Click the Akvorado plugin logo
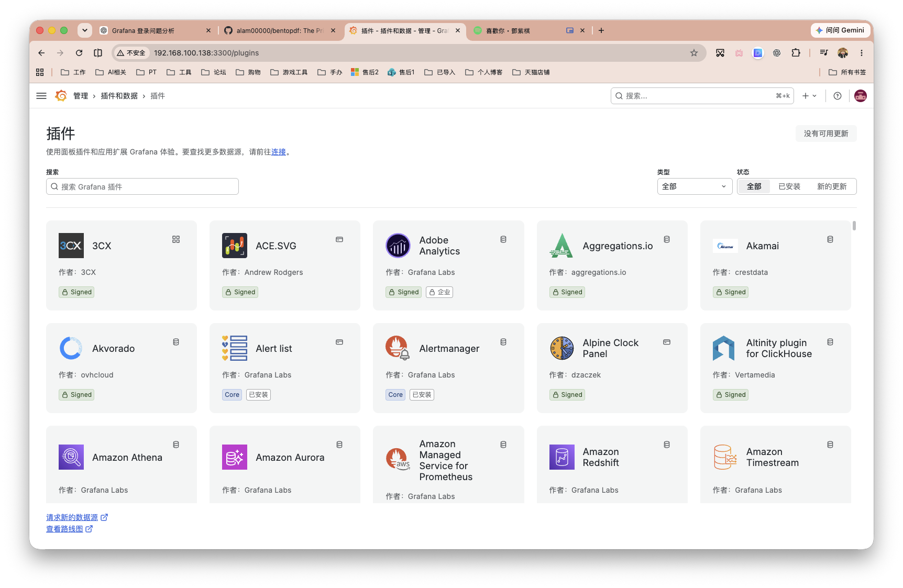The height and width of the screenshot is (588, 903). pyautogui.click(x=71, y=348)
